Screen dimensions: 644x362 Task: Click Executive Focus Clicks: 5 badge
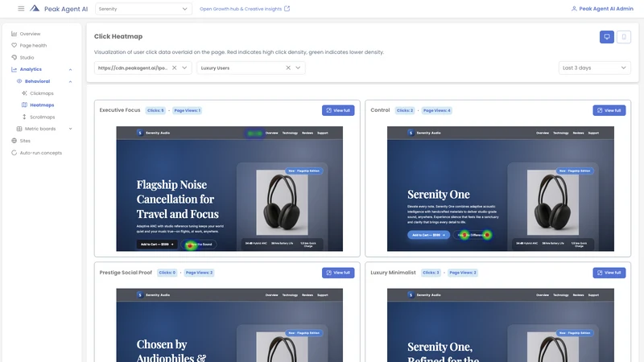155,110
